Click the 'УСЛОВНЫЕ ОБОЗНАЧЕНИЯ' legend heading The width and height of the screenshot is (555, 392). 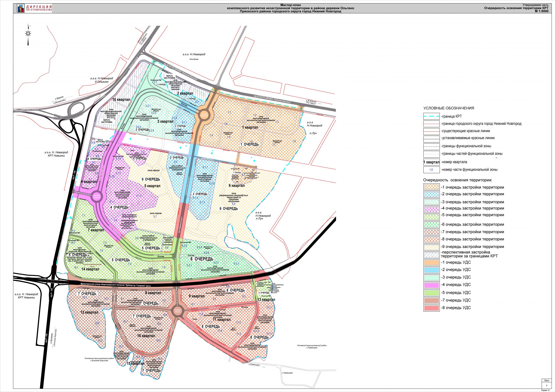[x=449, y=108]
